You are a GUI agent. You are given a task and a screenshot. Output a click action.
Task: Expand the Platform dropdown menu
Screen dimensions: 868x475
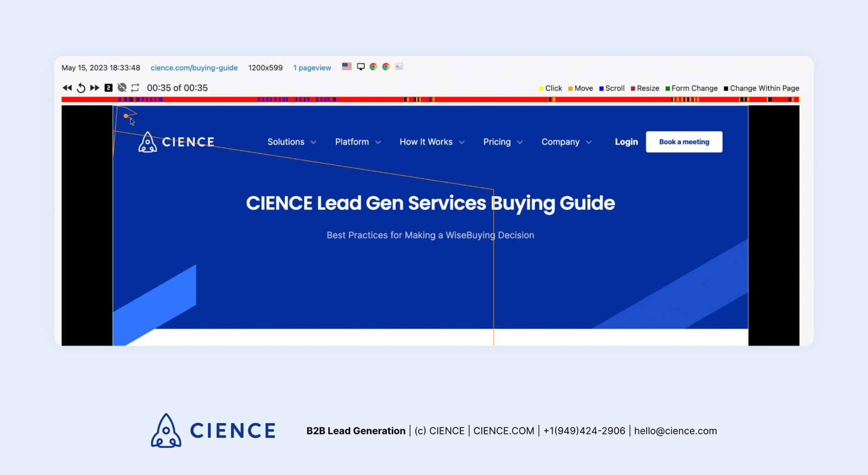coord(358,142)
